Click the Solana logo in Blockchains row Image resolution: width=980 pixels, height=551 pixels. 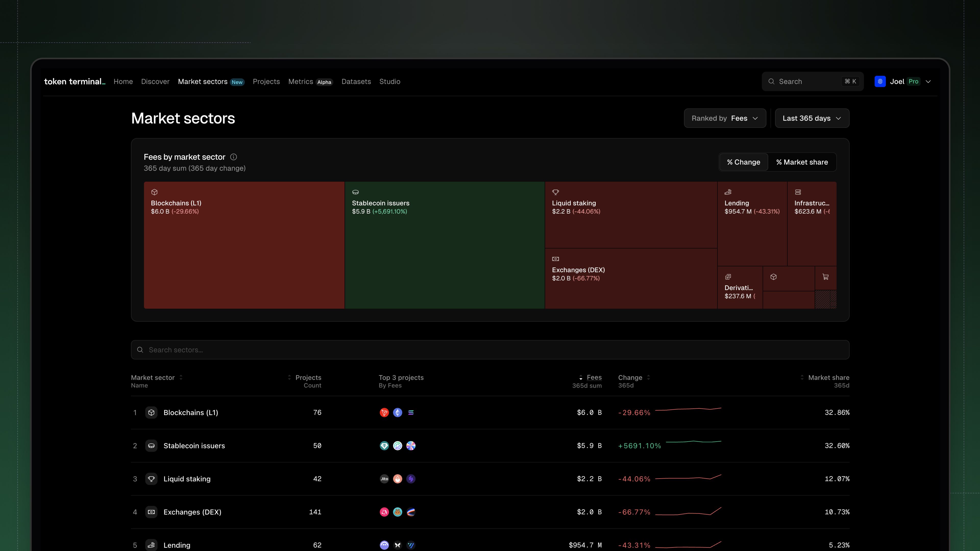tap(411, 412)
